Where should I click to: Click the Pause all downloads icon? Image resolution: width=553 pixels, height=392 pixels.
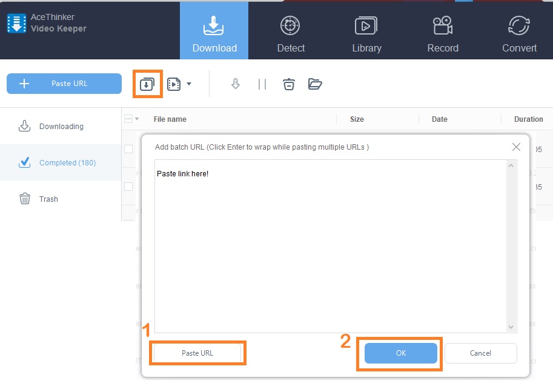(262, 84)
